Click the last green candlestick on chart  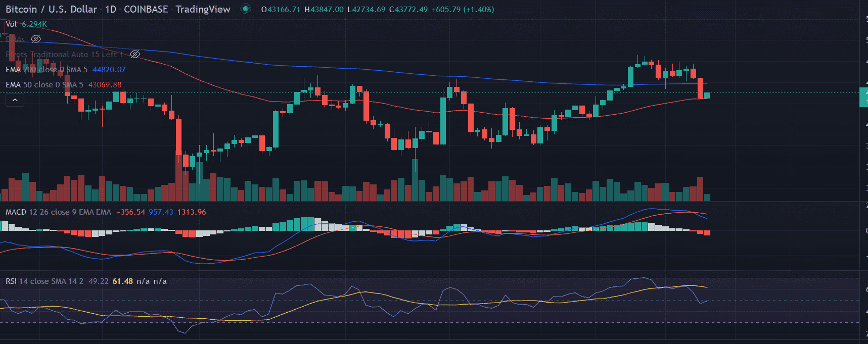pyautogui.click(x=707, y=95)
